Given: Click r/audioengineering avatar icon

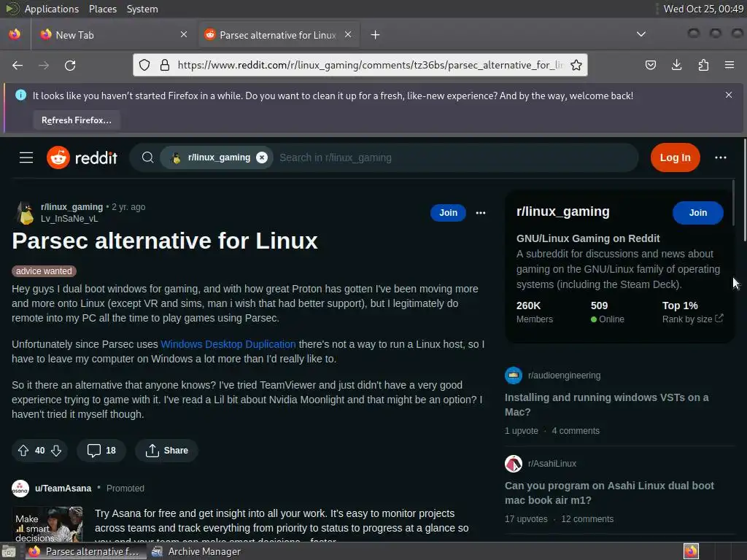Looking at the screenshot, I should 514,376.
